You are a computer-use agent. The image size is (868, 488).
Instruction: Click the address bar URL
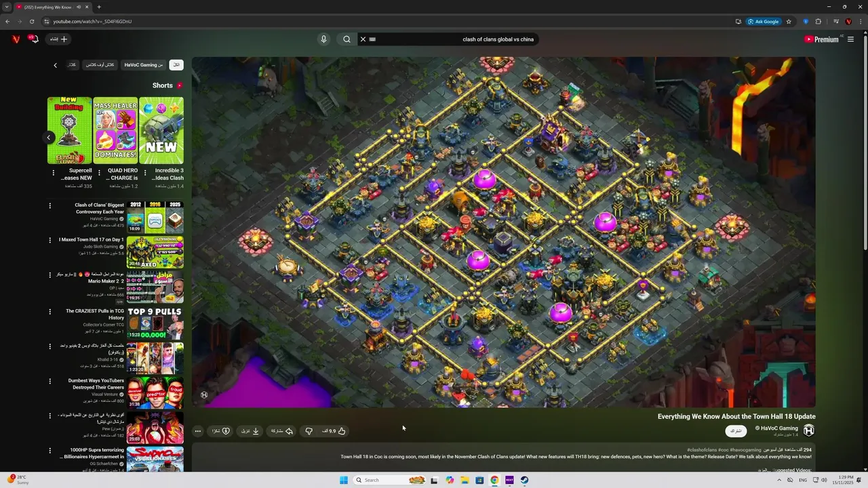click(x=92, y=22)
